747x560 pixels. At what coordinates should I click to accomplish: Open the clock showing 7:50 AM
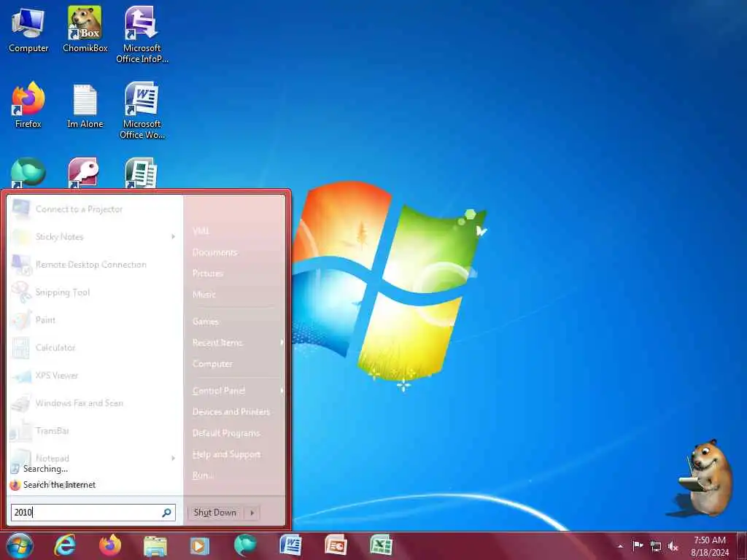(x=709, y=546)
